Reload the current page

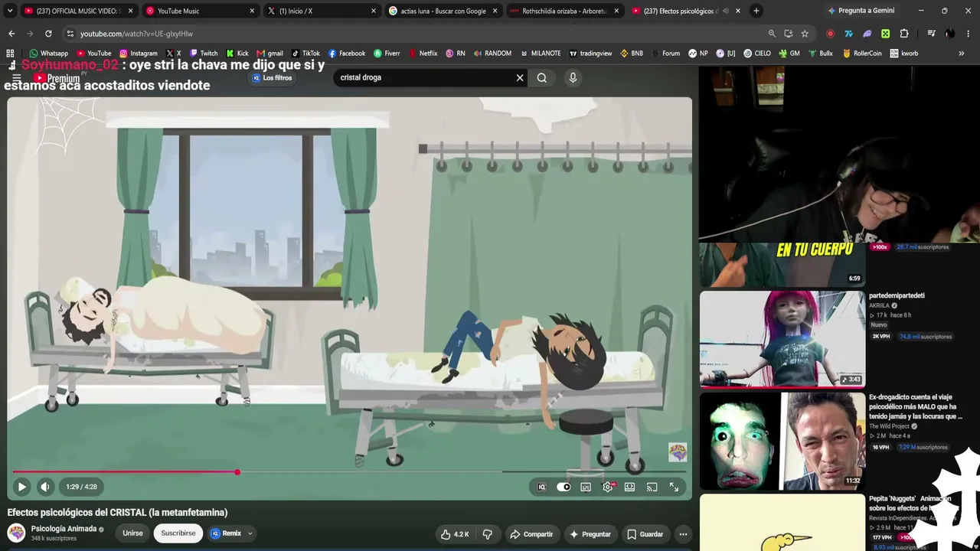coord(48,34)
